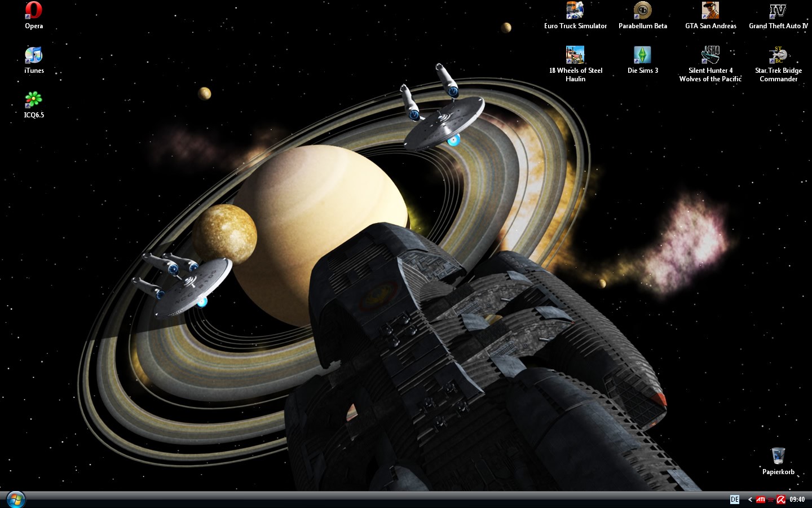Expand hidden system tray icons arrow
Image resolution: width=812 pixels, height=508 pixels.
[x=750, y=500]
